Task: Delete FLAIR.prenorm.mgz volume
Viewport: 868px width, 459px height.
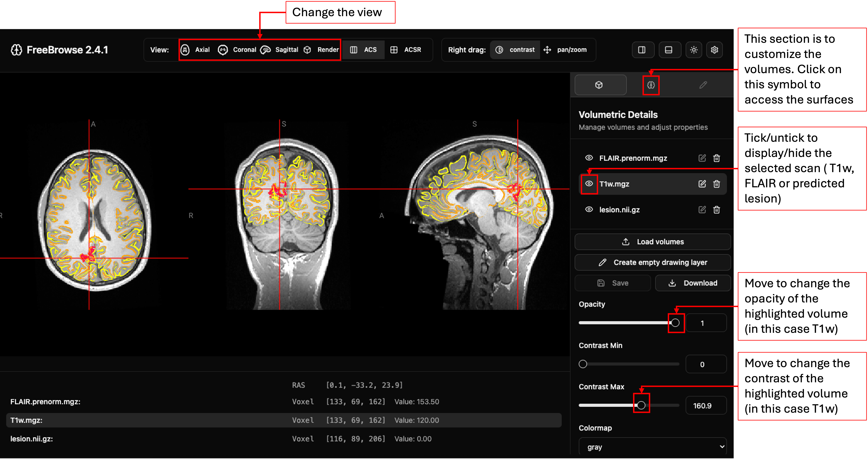Action: coord(717,158)
